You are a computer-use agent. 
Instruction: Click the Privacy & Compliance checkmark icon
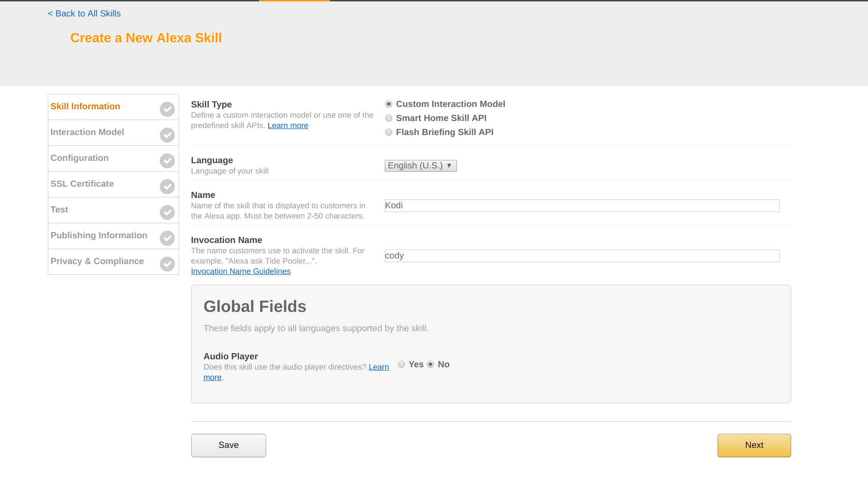coord(167,264)
